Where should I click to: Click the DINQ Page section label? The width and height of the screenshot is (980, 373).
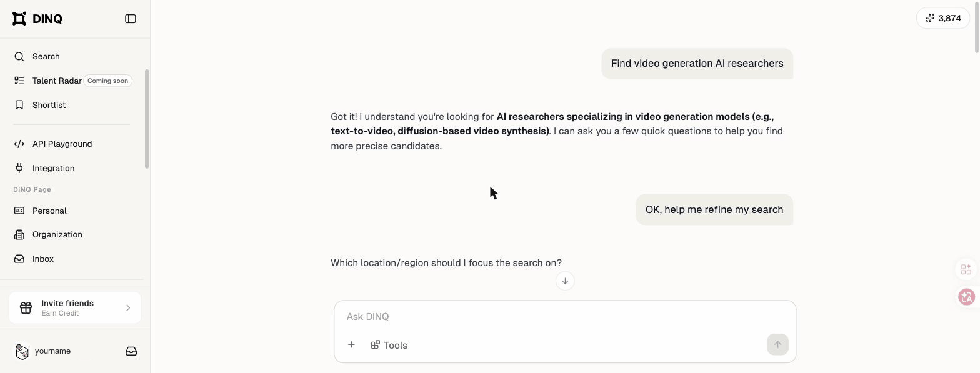click(x=32, y=189)
